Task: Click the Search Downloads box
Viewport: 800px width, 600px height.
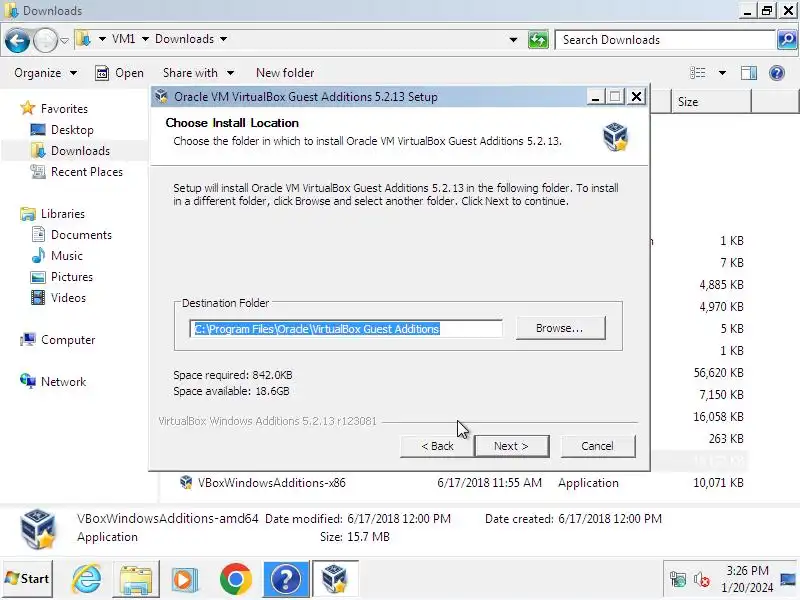Action: tap(665, 40)
